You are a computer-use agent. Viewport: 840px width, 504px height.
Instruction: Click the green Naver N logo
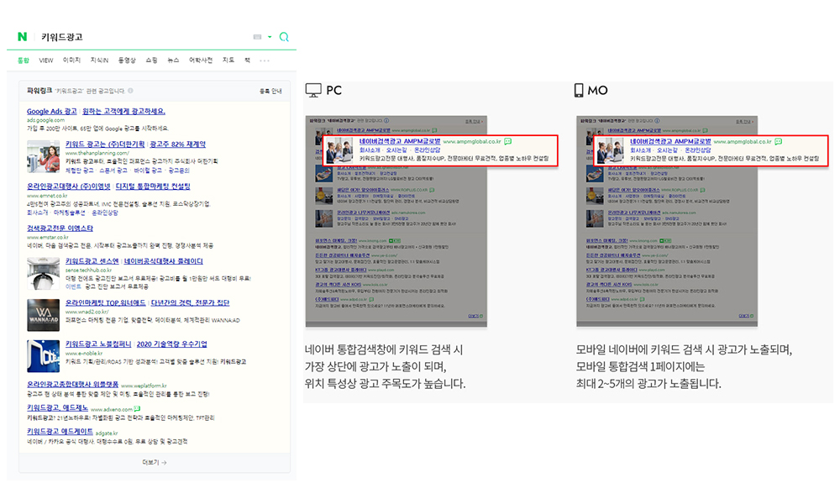click(x=22, y=36)
